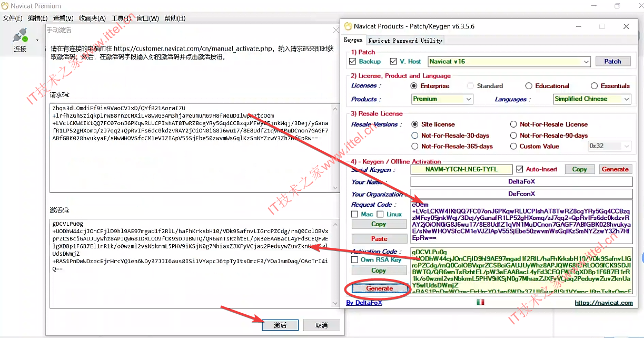Click the 激活 button in activation dialog
644x338 pixels.
pos(280,325)
